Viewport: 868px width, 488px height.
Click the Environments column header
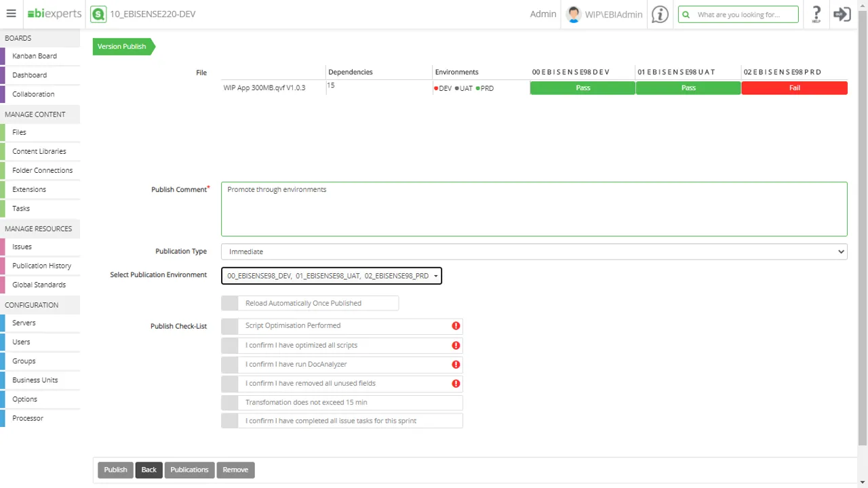(456, 72)
